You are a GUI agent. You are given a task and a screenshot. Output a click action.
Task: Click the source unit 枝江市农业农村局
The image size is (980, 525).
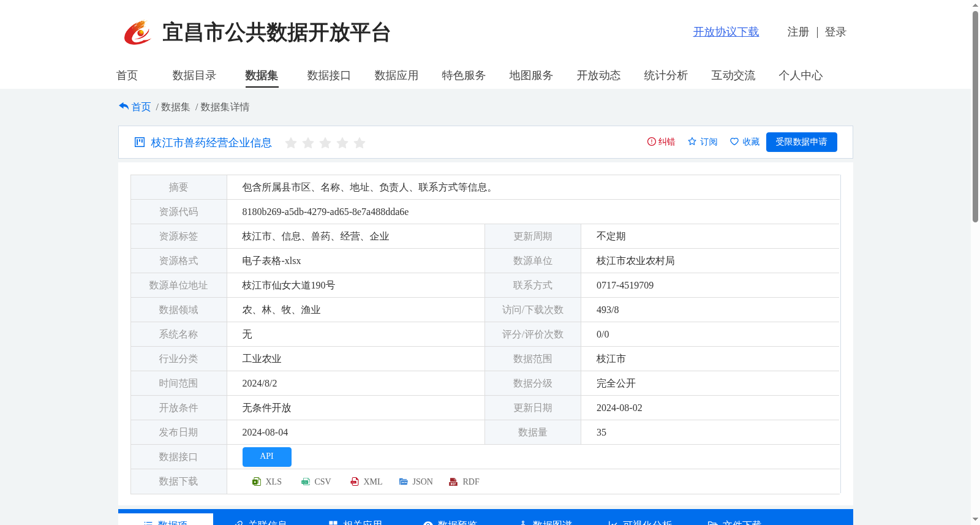(636, 261)
